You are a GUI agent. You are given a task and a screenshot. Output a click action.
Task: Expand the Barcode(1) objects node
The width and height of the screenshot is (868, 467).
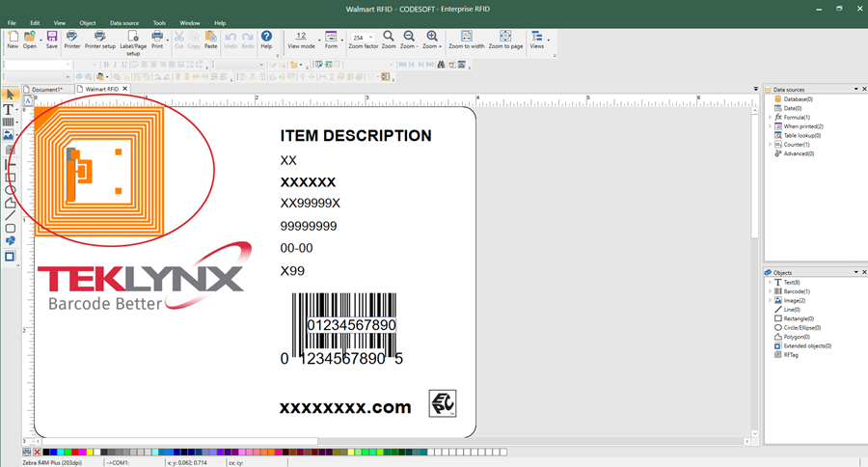[x=770, y=291]
